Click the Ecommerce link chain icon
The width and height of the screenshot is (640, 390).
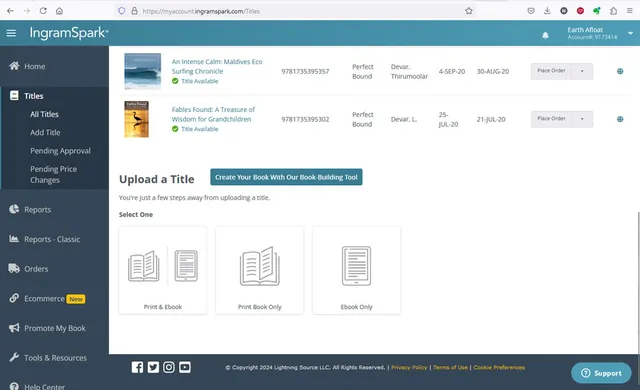click(14, 298)
